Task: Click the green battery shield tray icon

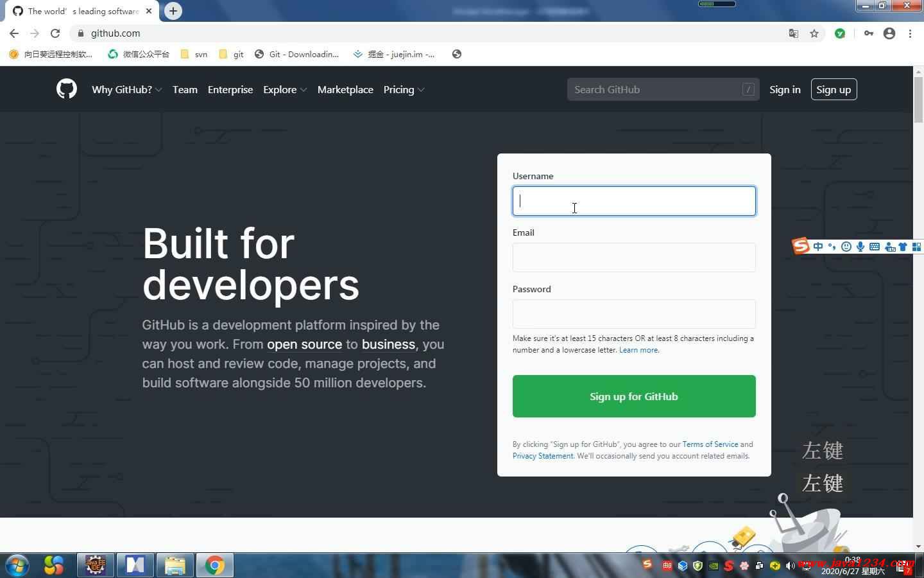Action: click(x=697, y=566)
